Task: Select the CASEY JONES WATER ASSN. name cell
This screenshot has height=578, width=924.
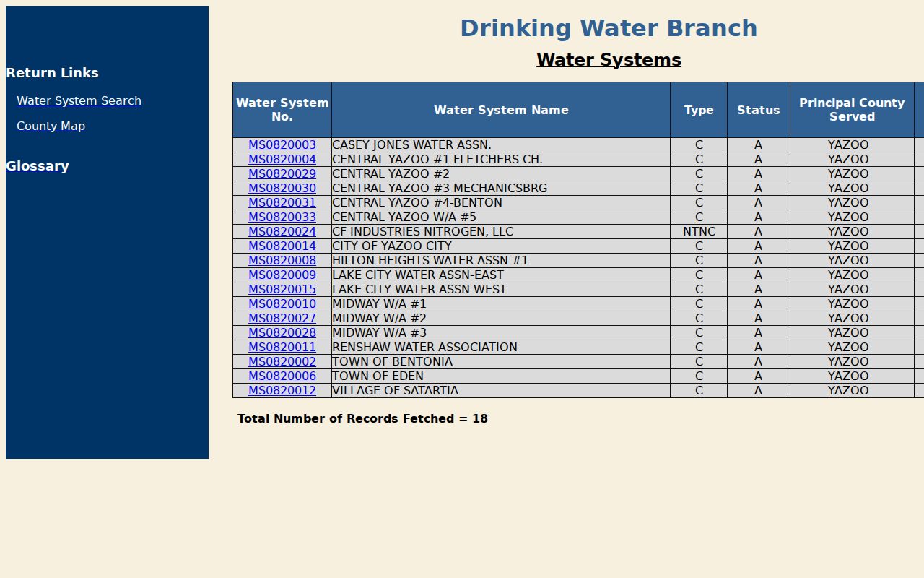Action: click(501, 145)
